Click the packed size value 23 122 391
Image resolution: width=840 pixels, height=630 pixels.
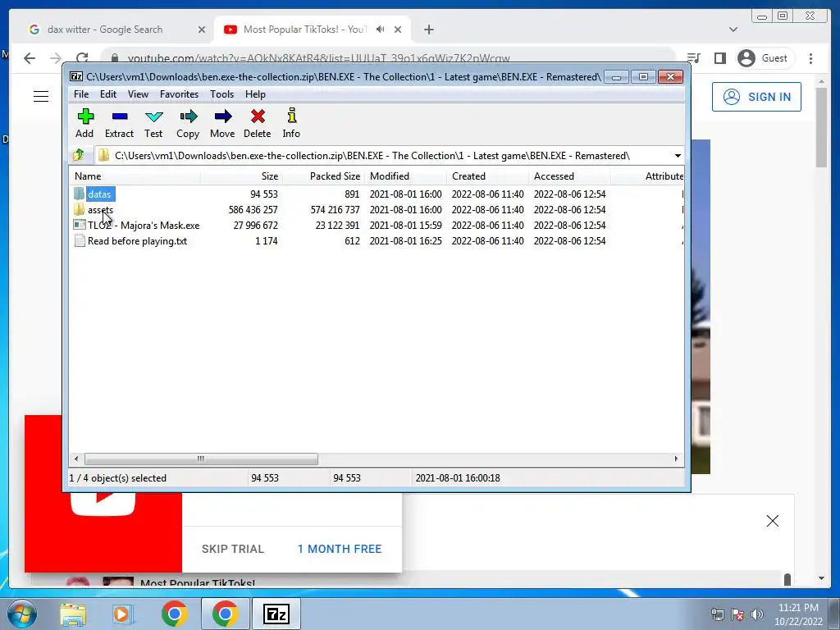[337, 225]
